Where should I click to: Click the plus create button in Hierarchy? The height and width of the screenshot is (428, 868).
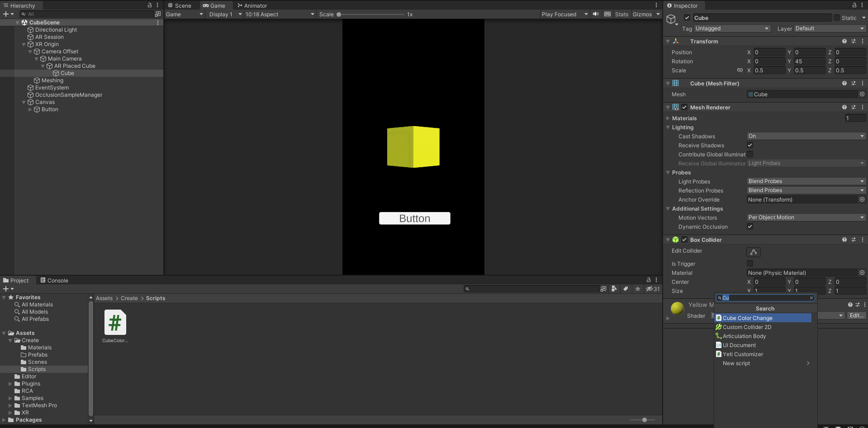pyautogui.click(x=6, y=14)
